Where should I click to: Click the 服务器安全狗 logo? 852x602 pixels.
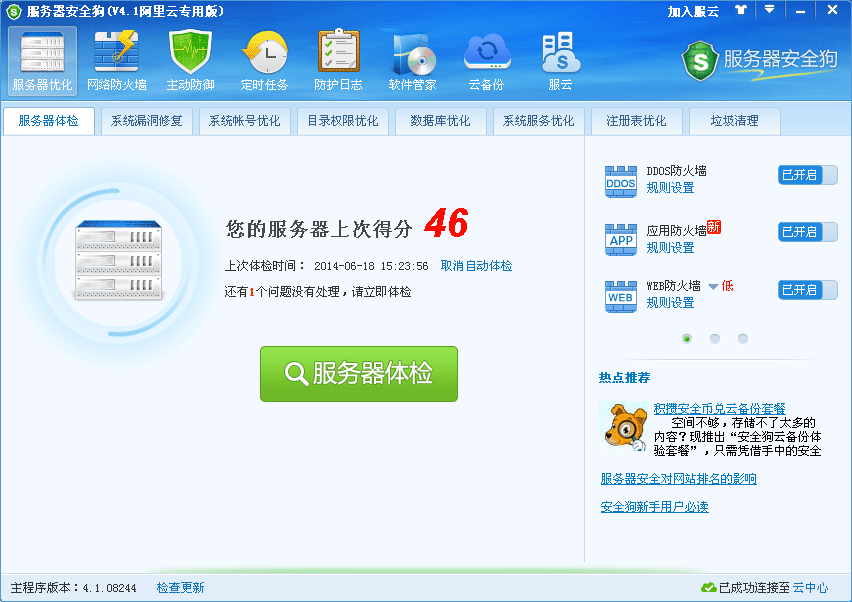click(759, 60)
